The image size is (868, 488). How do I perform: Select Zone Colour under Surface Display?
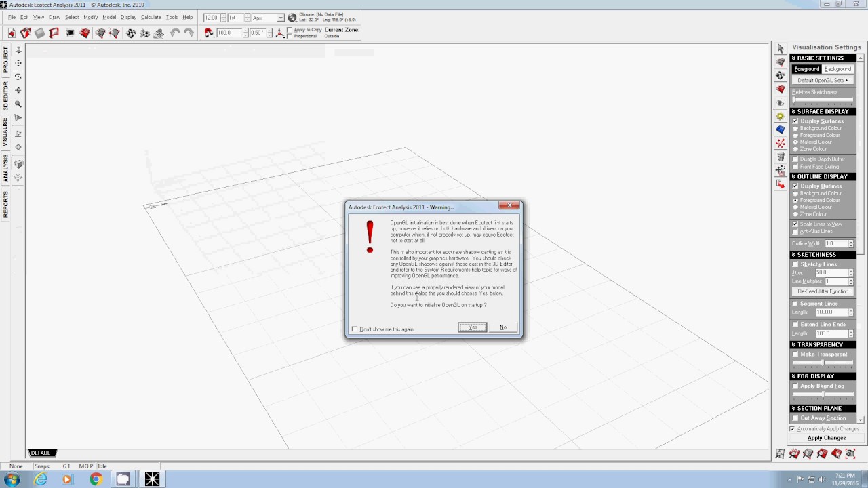[795, 149]
